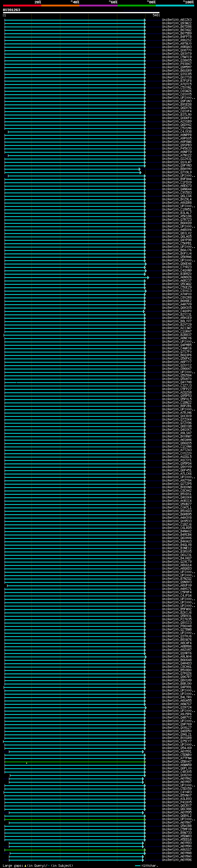Click the cyan ~100% identity legend segment

tap(175, 6)
